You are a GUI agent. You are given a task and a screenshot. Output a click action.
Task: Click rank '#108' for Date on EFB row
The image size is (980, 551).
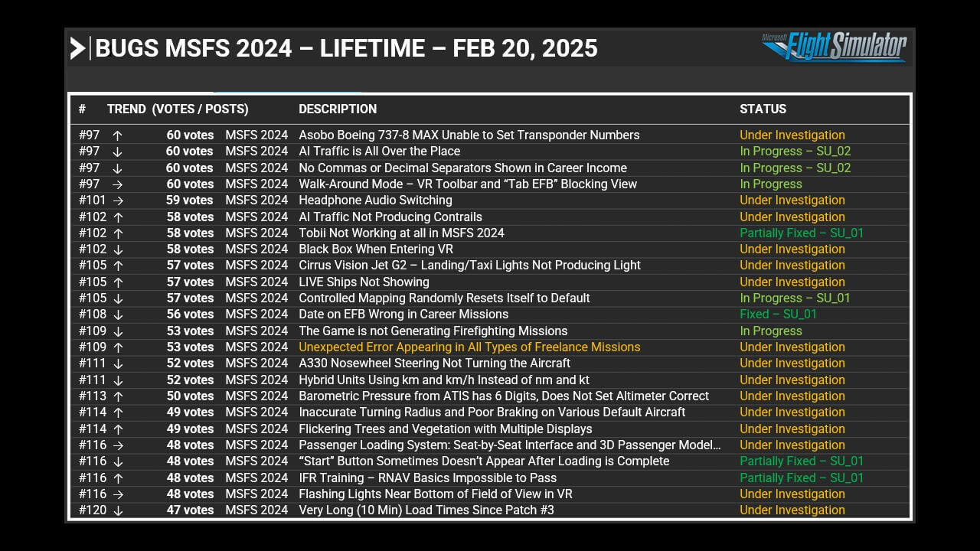(93, 315)
